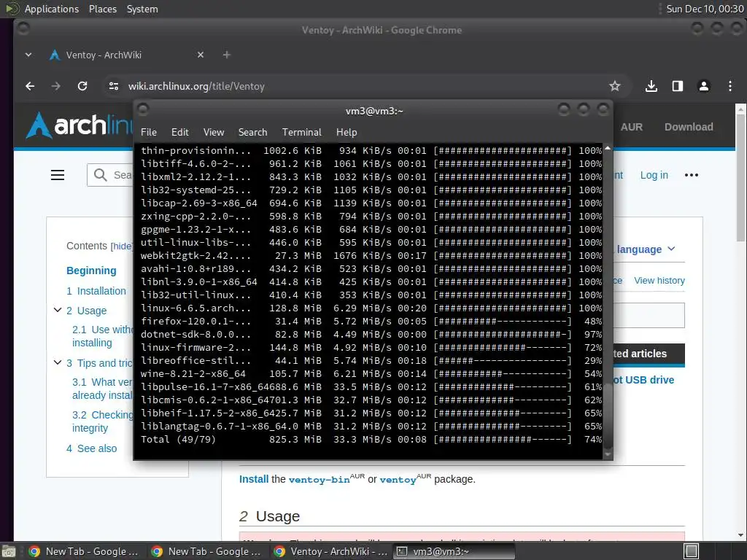Viewport: 747px width, 560px height.
Task: Go back in Chrome with the back arrow
Action: click(x=30, y=86)
